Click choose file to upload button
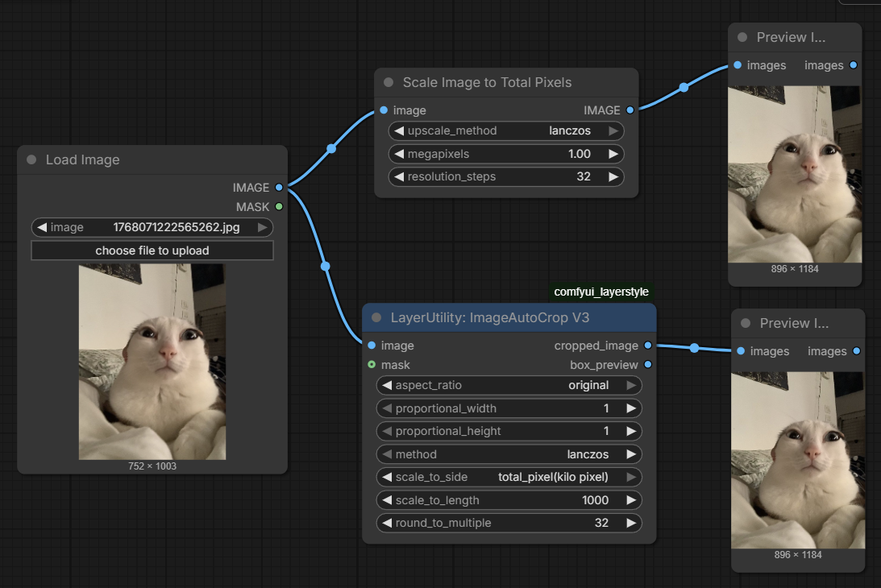The image size is (881, 588). (x=152, y=251)
